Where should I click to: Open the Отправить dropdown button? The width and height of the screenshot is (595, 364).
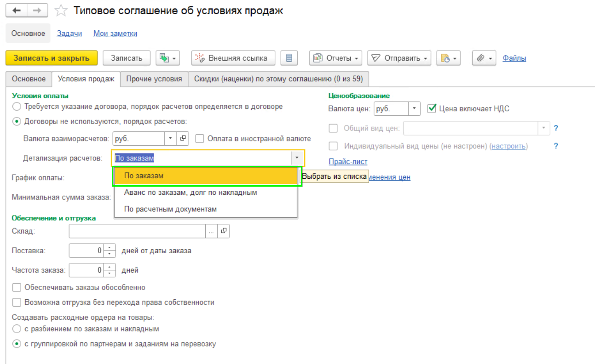pos(399,58)
